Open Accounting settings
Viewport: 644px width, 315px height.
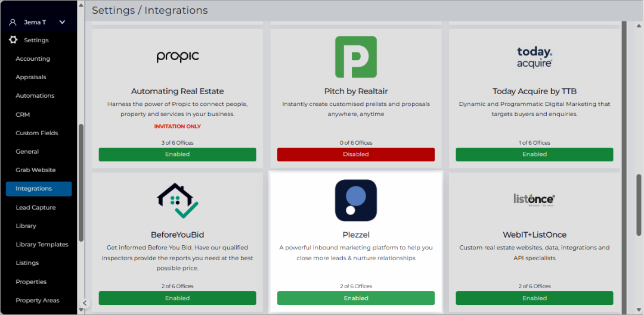(x=33, y=58)
